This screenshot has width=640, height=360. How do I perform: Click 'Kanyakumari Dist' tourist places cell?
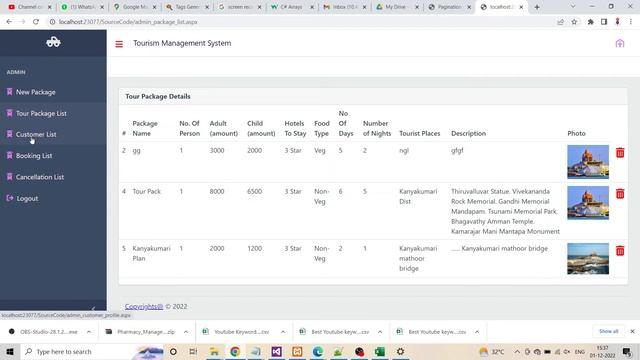pyautogui.click(x=418, y=196)
